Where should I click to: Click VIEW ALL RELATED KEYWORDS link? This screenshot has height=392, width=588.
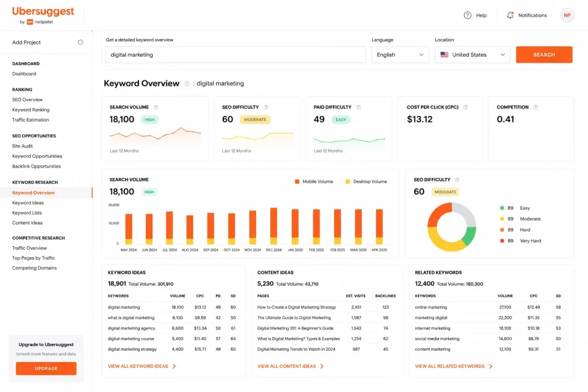pos(450,366)
